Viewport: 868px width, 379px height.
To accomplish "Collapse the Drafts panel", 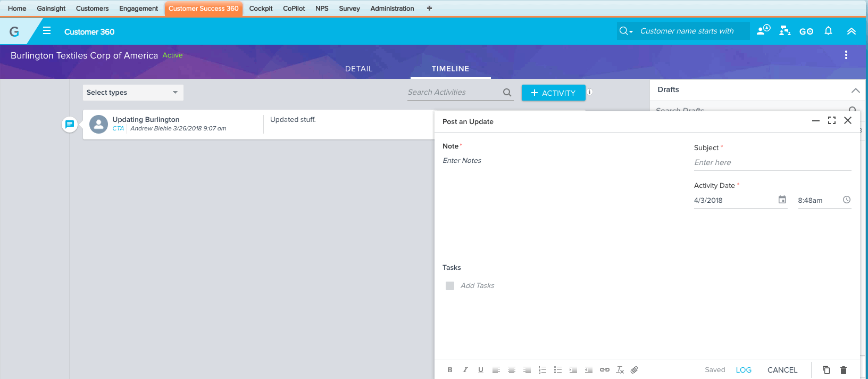I will (x=855, y=90).
